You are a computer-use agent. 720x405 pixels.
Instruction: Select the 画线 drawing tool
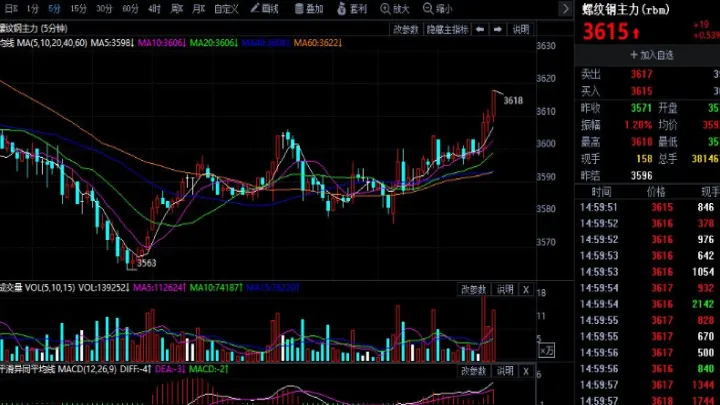[265, 8]
